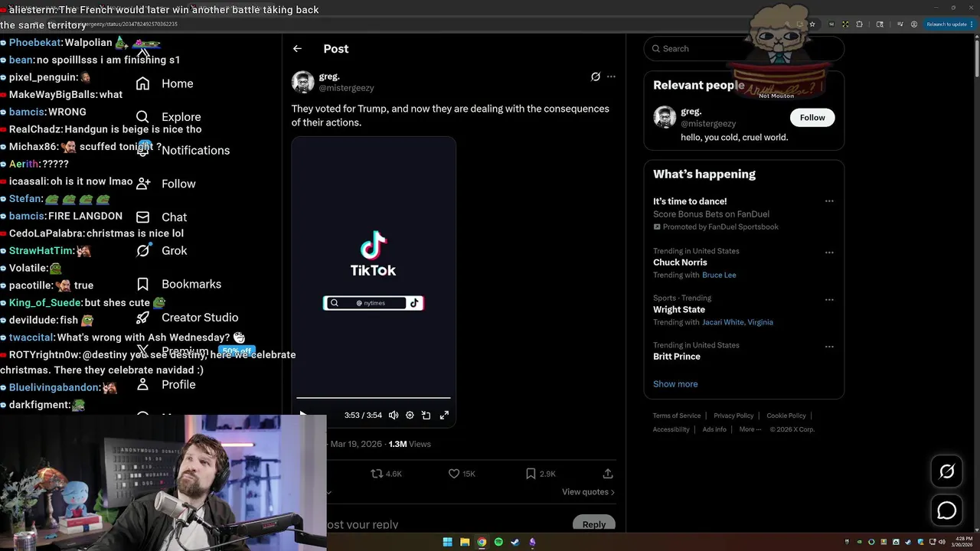Open the Accessibility footer link
This screenshot has width=980, height=551.
click(671, 429)
